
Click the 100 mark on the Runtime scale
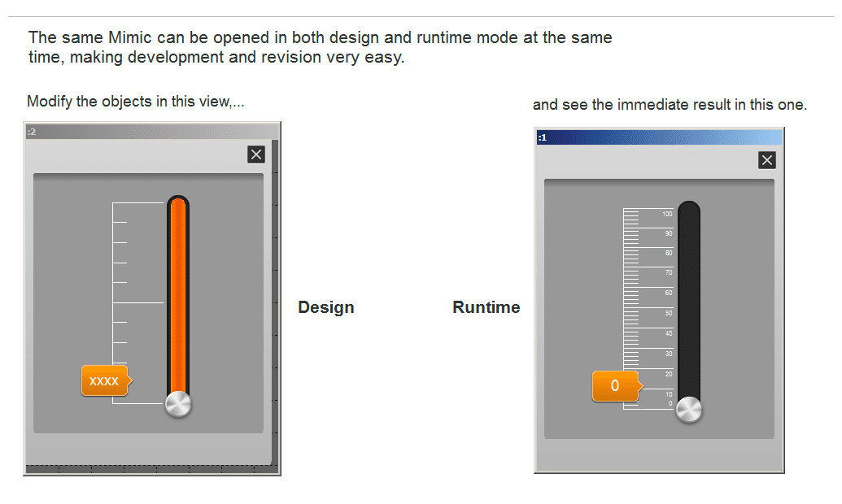pos(667,214)
